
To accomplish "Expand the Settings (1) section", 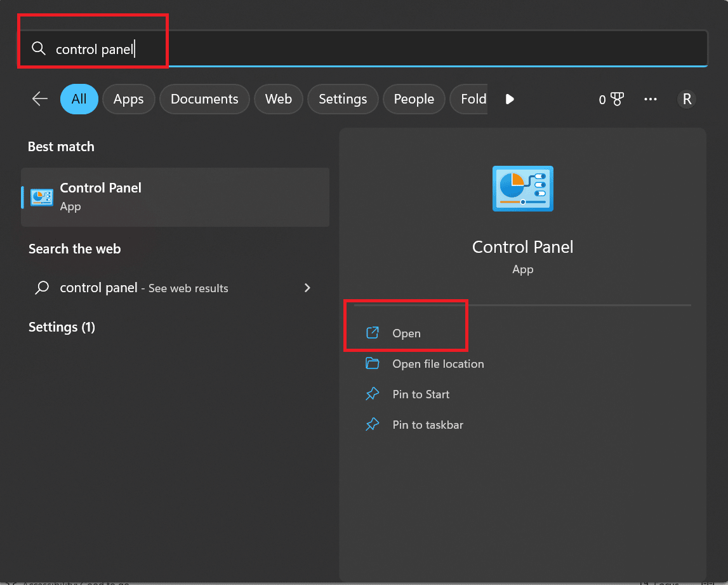I will (62, 327).
